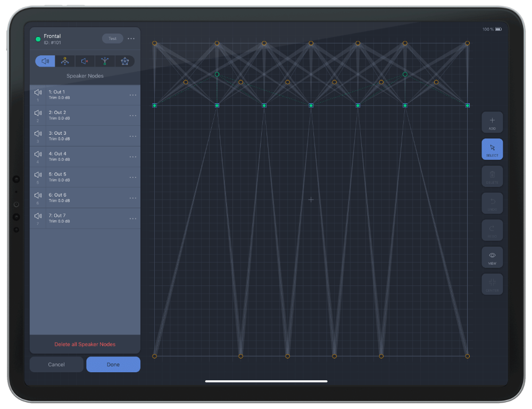Click the Frontal title text
The height and width of the screenshot is (409, 532).
(52, 36)
